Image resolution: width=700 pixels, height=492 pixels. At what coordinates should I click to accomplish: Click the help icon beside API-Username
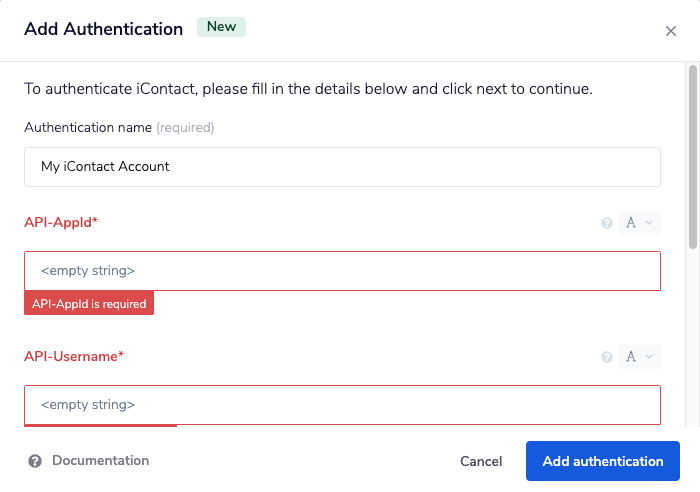click(x=606, y=357)
